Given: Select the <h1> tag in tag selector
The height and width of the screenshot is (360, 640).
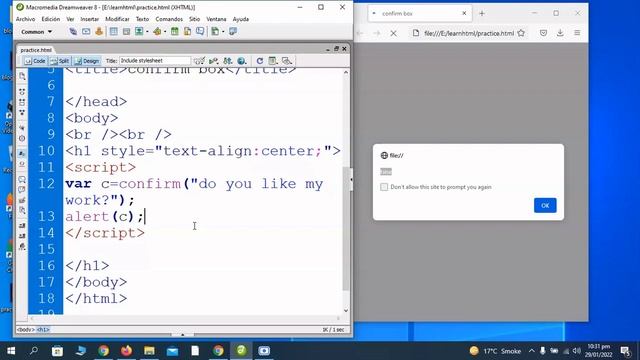Looking at the screenshot, I should pos(43,329).
